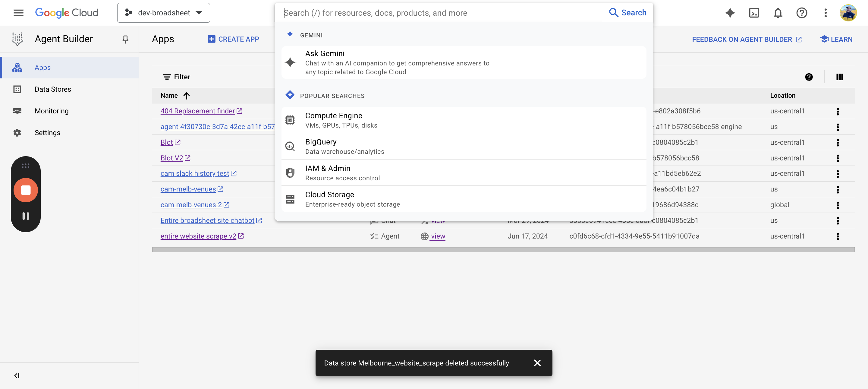This screenshot has width=868, height=389.
Task: Open the LEARN panel
Action: click(836, 39)
